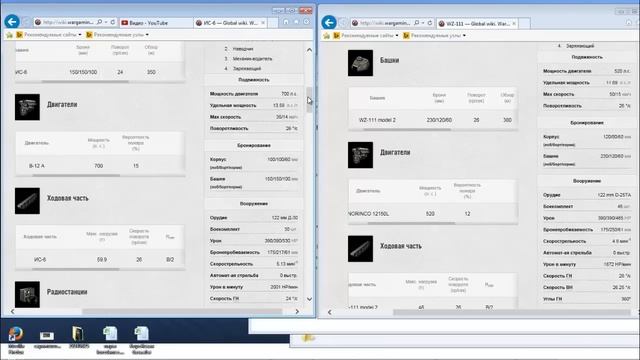Expand second recommended bookmarks dropdown in left window

tap(147, 35)
